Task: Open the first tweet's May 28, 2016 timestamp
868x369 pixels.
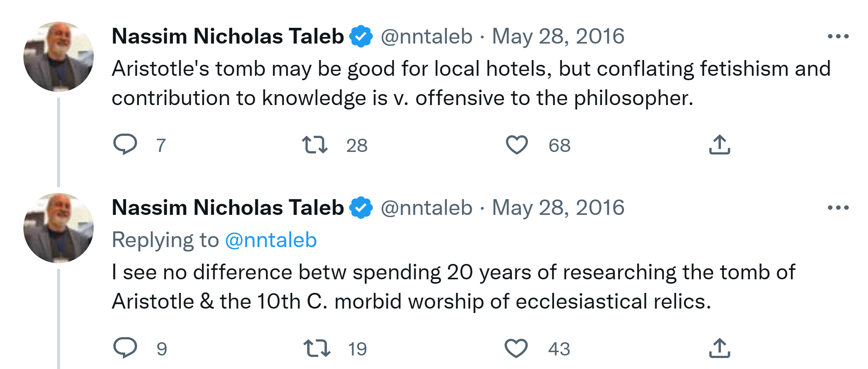Action: pos(558,36)
